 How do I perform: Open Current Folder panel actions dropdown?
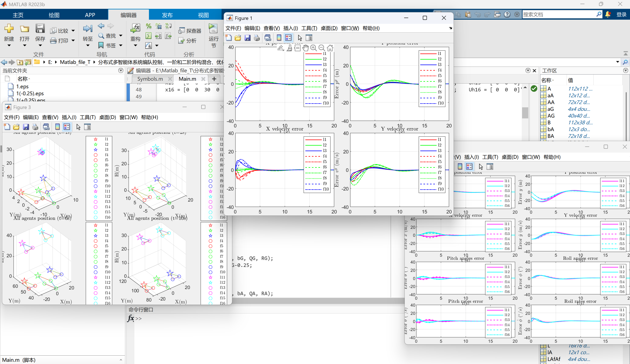[x=121, y=71]
